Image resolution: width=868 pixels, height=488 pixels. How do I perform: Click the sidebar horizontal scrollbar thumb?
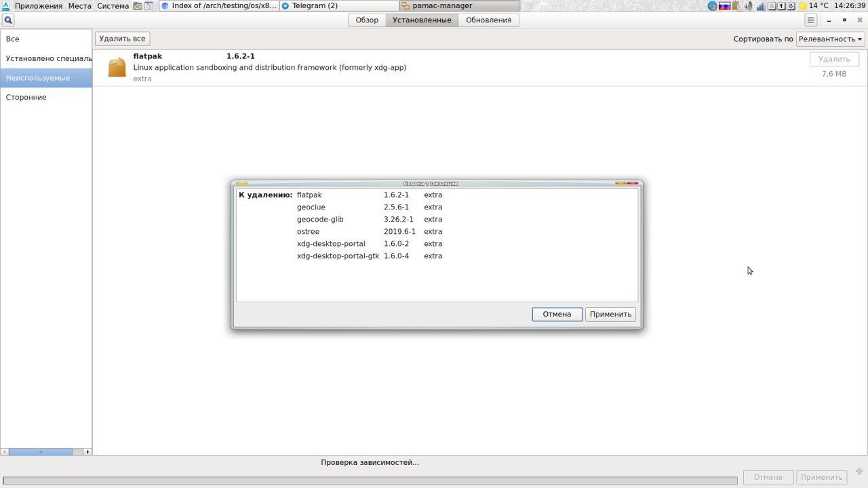tap(40, 451)
